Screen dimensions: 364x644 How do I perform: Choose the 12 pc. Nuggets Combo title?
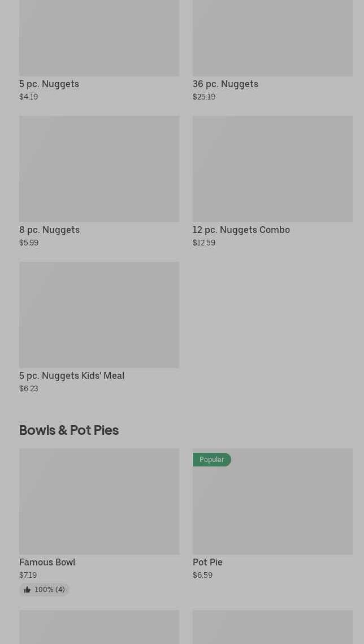[241, 230]
